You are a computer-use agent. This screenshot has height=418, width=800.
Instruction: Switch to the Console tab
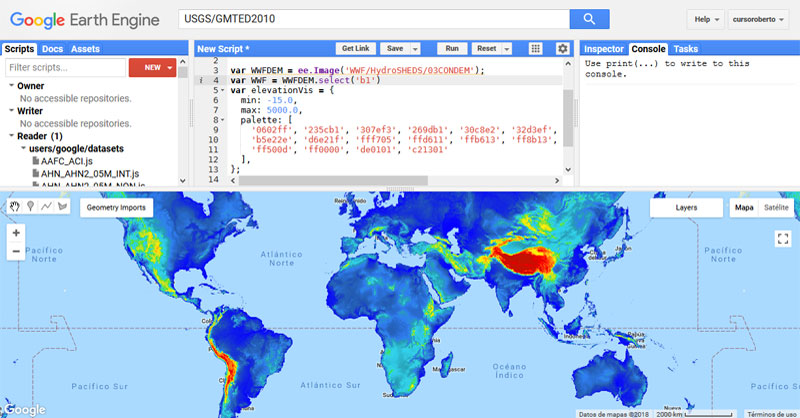648,49
